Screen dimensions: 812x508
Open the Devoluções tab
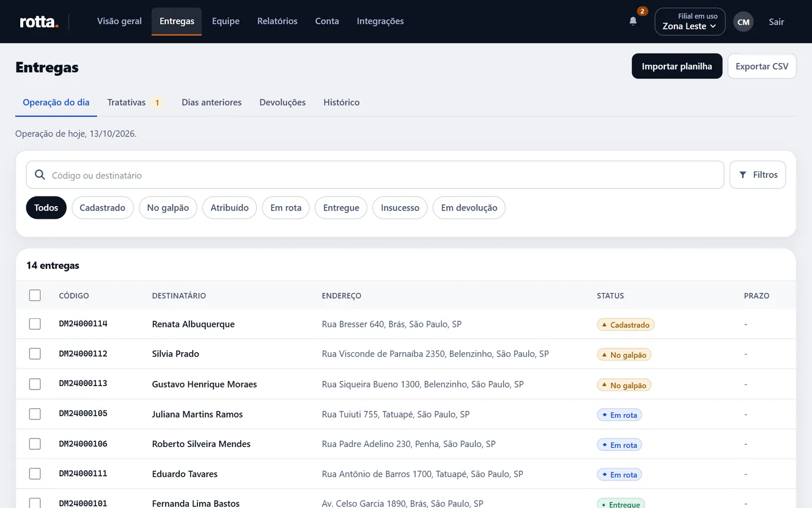[283, 102]
